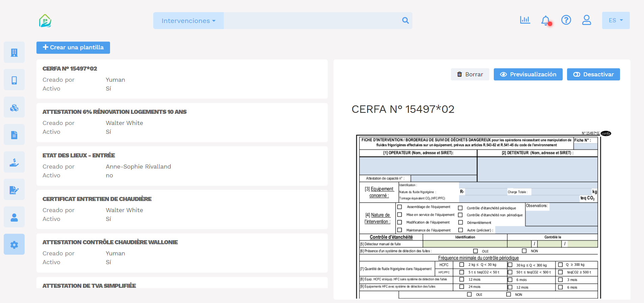Click creator name Anne-Sophie Rivalland
This screenshot has height=303, width=644.
(138, 167)
